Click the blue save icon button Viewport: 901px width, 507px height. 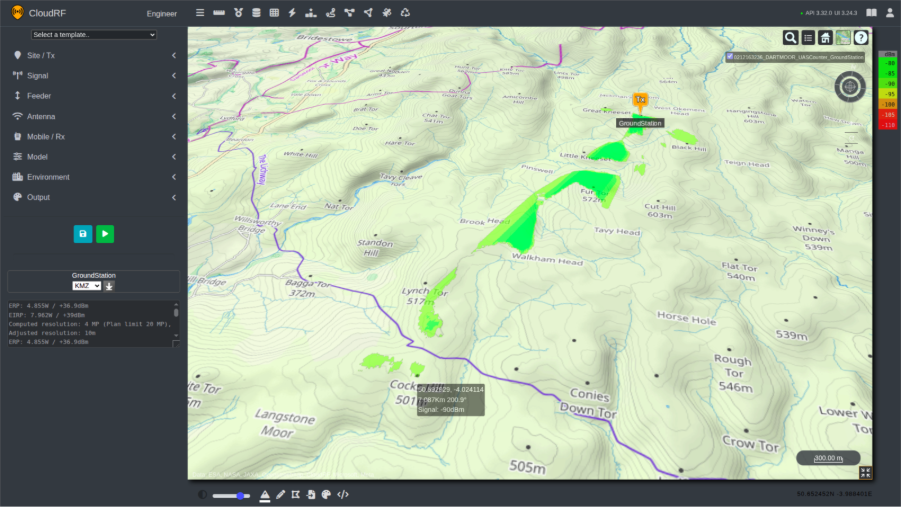point(83,233)
